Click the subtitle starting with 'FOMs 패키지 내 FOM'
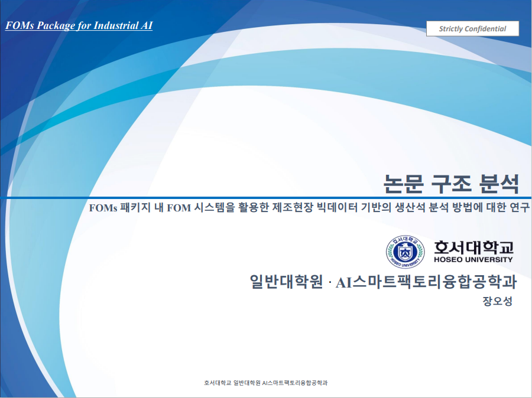Viewport: 532px width, 398px height. pos(309,207)
